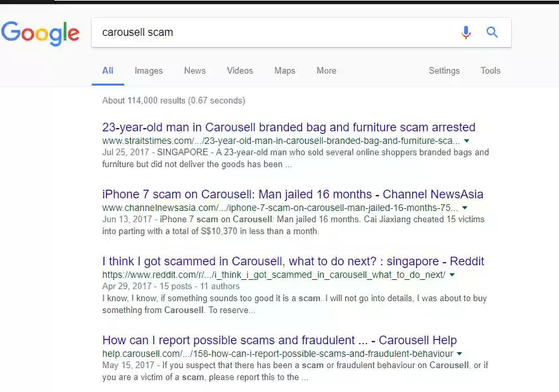Image resolution: width=559 pixels, height=392 pixels.
Task: Select the All results tab
Action: [108, 70]
